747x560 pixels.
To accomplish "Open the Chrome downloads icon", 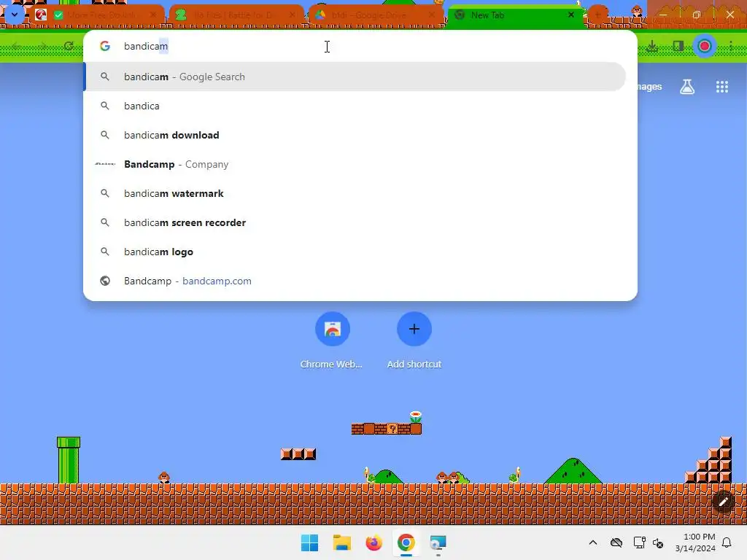I will [x=652, y=46].
